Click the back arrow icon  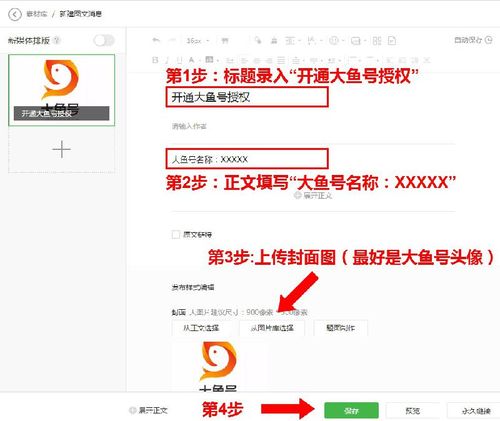pyautogui.click(x=15, y=14)
